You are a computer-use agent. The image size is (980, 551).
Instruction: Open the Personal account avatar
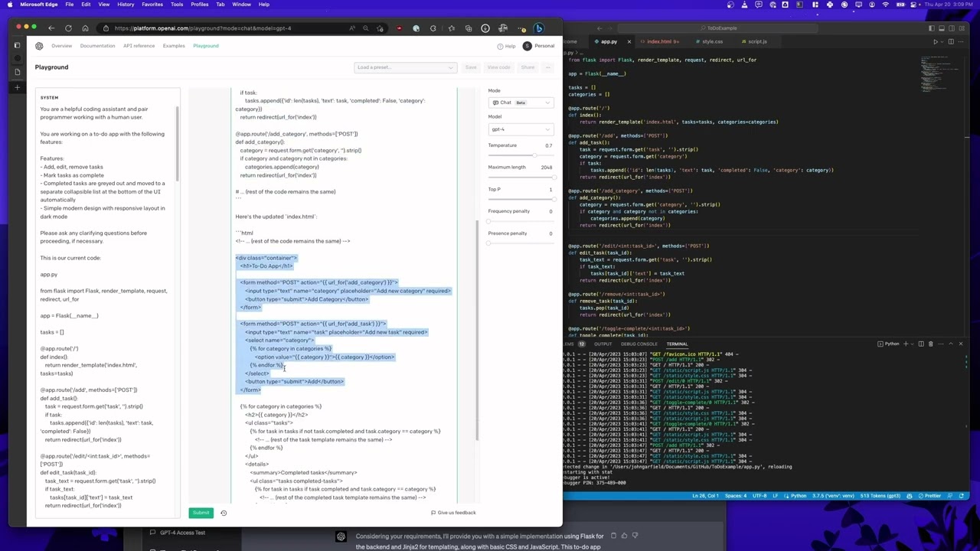coord(527,46)
